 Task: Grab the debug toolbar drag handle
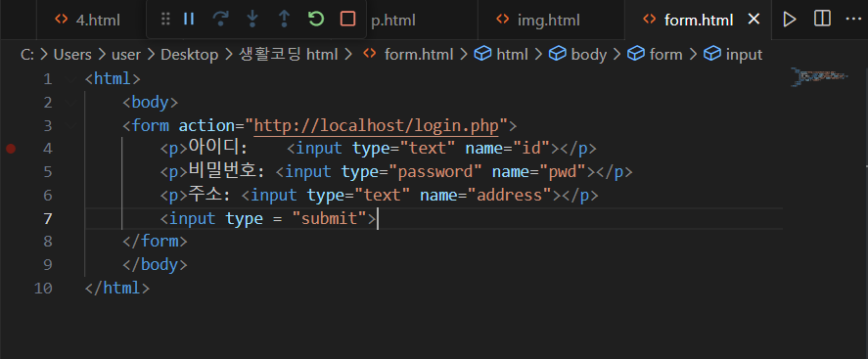point(165,20)
